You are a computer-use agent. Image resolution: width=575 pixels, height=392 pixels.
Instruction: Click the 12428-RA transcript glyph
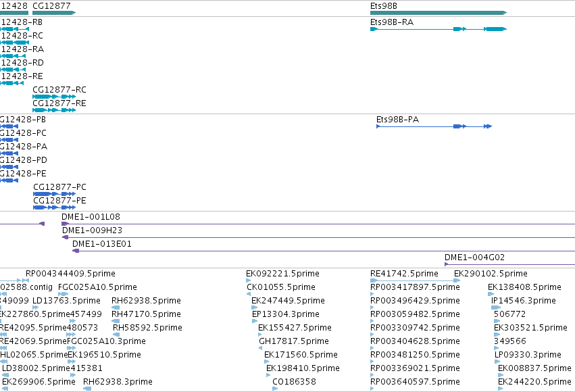tap(13, 56)
